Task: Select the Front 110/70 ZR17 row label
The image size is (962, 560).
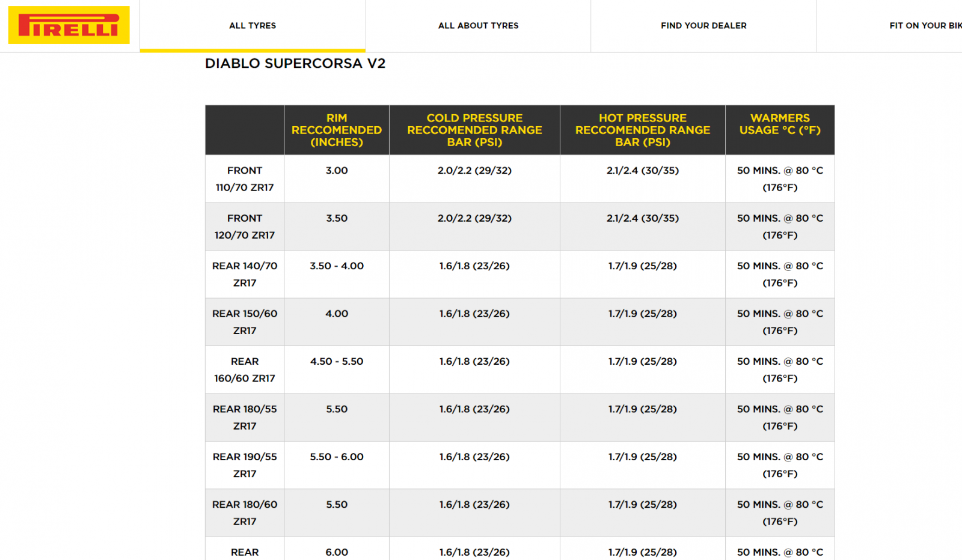Action: click(x=245, y=179)
